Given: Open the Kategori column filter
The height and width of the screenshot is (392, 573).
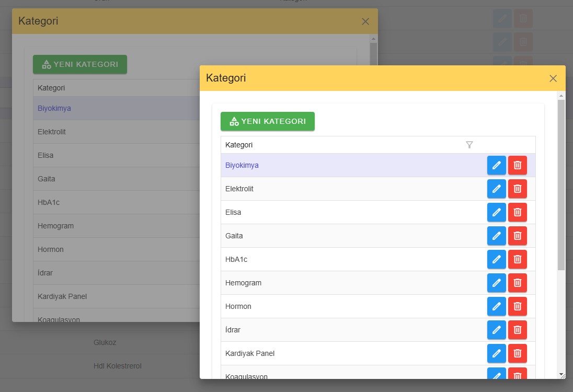Looking at the screenshot, I should coord(469,145).
